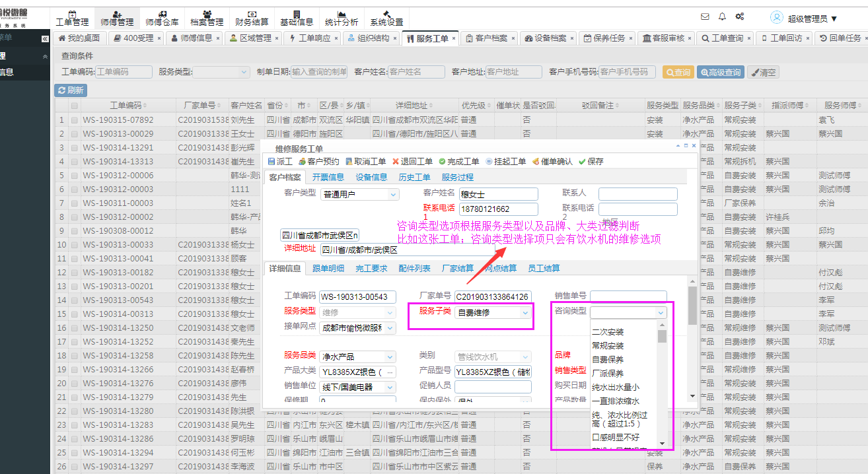
Task: Open the 客户类型 dropdown showing 普通用户
Action: click(393, 194)
